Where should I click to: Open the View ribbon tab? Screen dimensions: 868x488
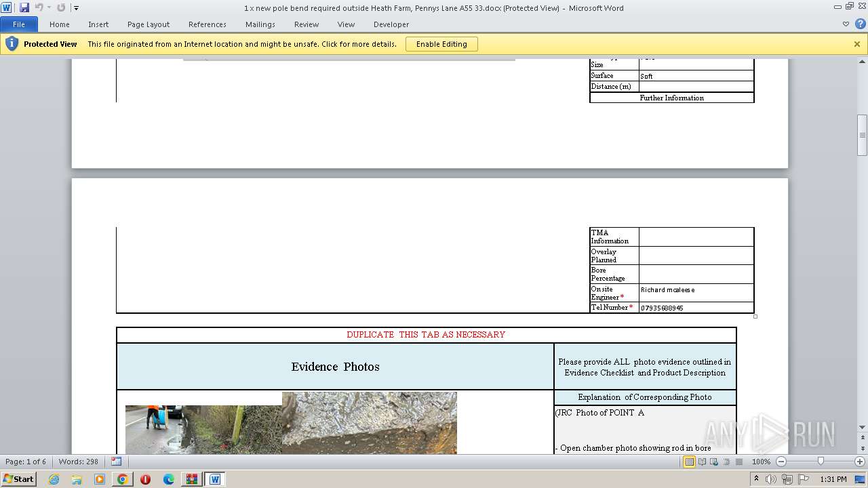347,24
